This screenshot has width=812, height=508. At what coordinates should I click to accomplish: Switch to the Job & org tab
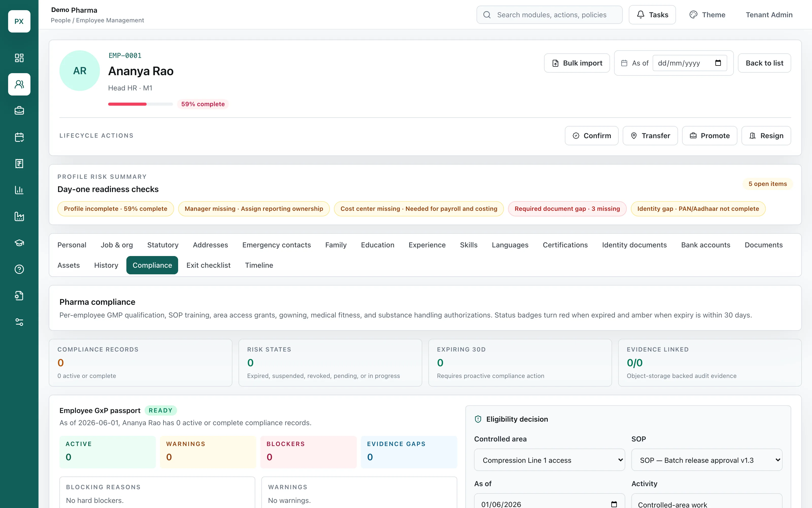pyautogui.click(x=117, y=245)
